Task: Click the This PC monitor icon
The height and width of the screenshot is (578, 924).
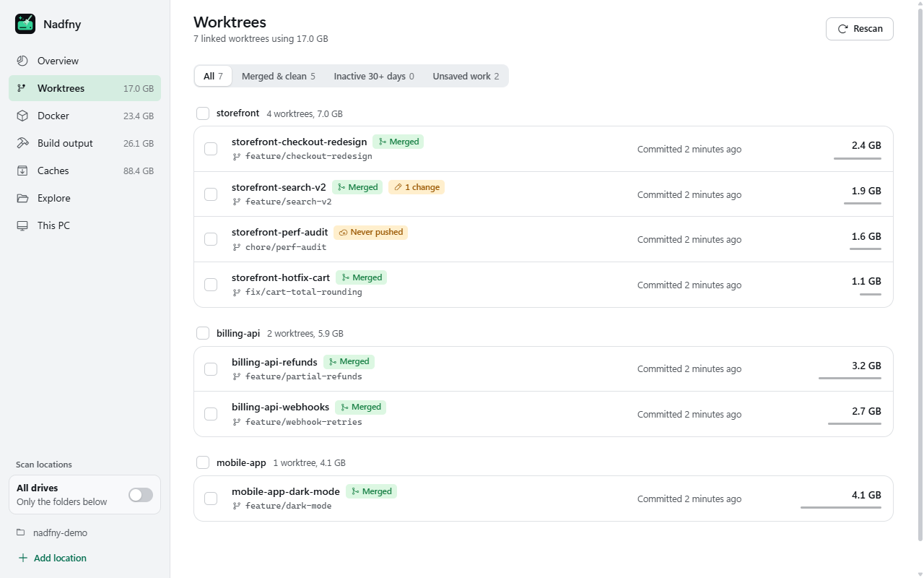Action: click(x=22, y=225)
